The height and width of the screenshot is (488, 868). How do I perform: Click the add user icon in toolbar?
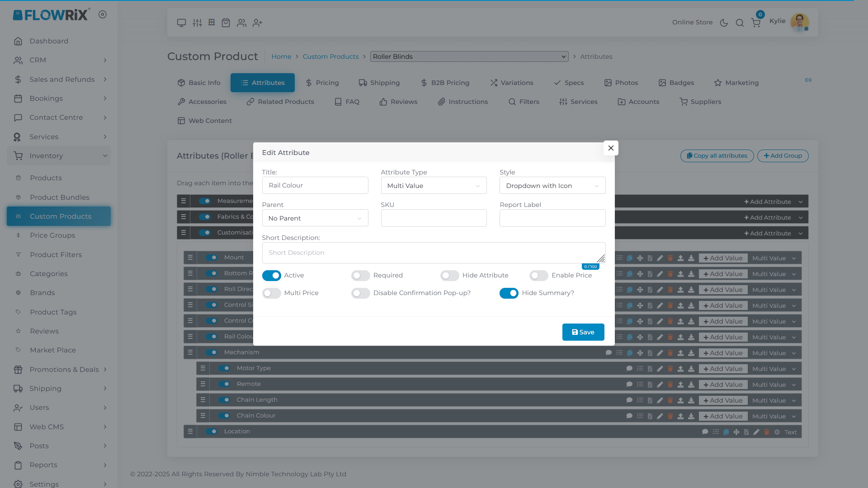point(257,23)
